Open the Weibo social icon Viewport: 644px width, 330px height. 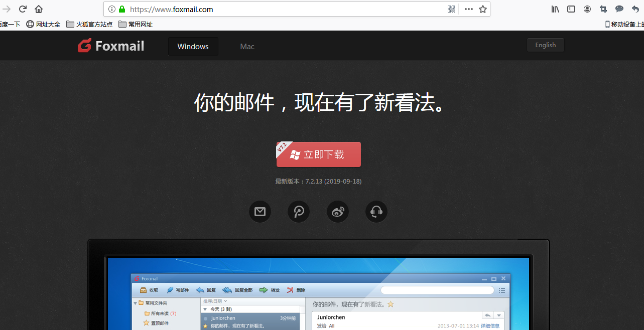338,212
